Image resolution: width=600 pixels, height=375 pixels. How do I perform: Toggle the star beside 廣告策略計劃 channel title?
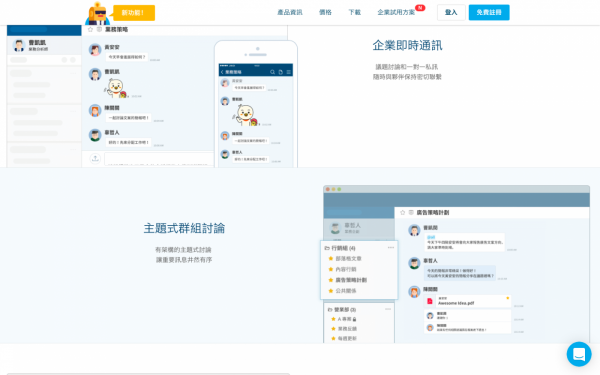pyautogui.click(x=403, y=212)
